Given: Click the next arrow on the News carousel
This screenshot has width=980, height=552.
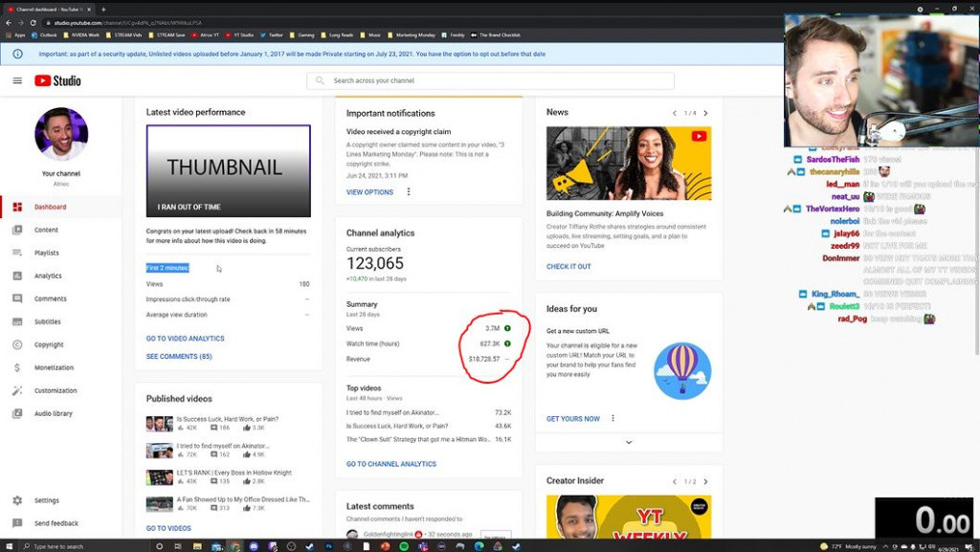Looking at the screenshot, I should (705, 112).
